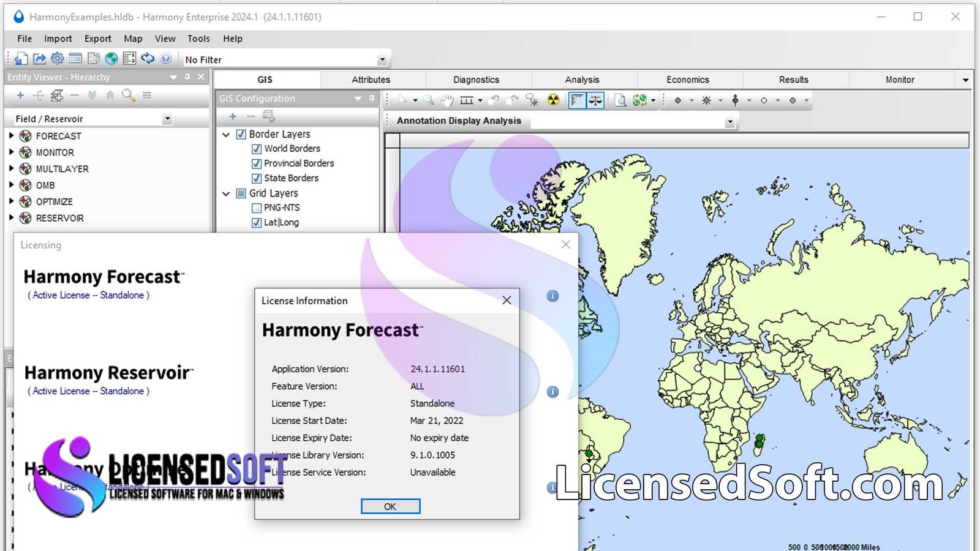Image resolution: width=980 pixels, height=551 pixels.
Task: Select the pointer arrow tool on map toolbar
Action: [402, 100]
